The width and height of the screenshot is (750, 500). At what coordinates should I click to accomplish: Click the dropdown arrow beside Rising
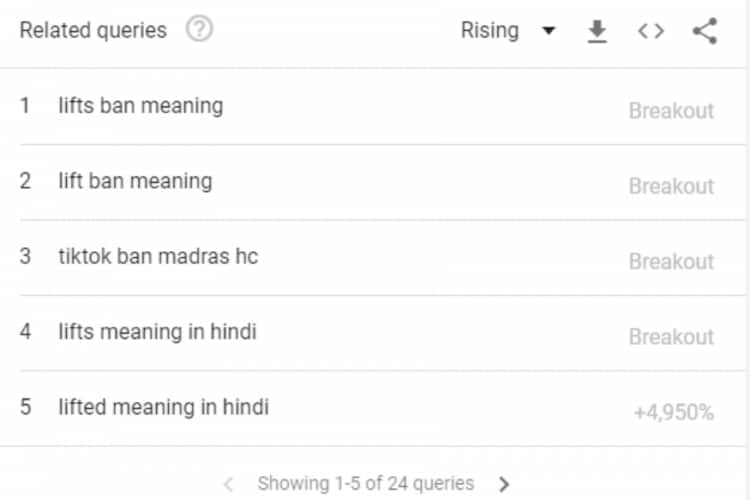click(549, 31)
